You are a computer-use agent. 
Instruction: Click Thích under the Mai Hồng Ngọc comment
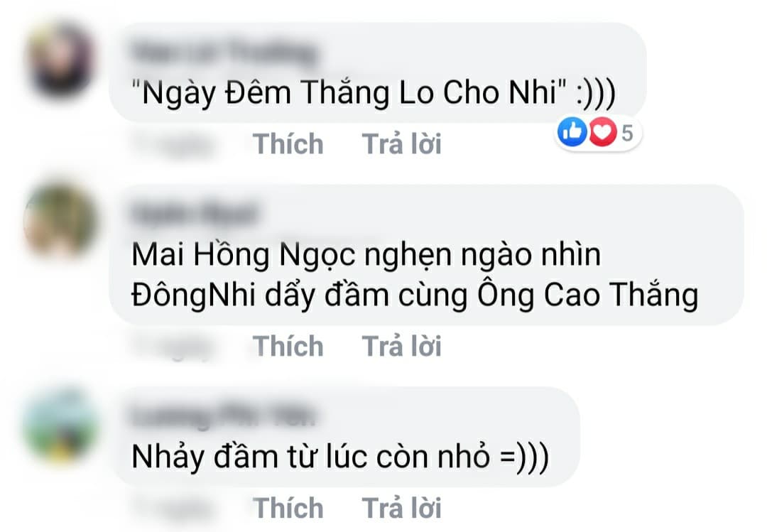[x=288, y=347]
